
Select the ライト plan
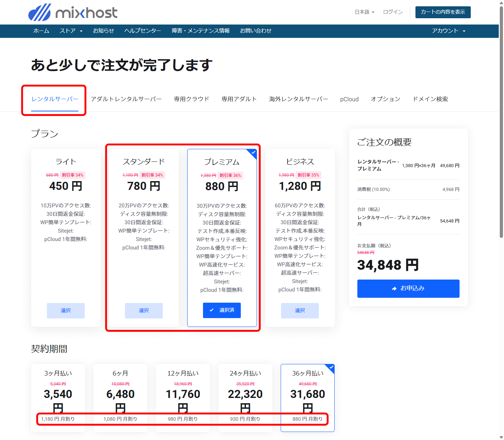click(x=66, y=310)
